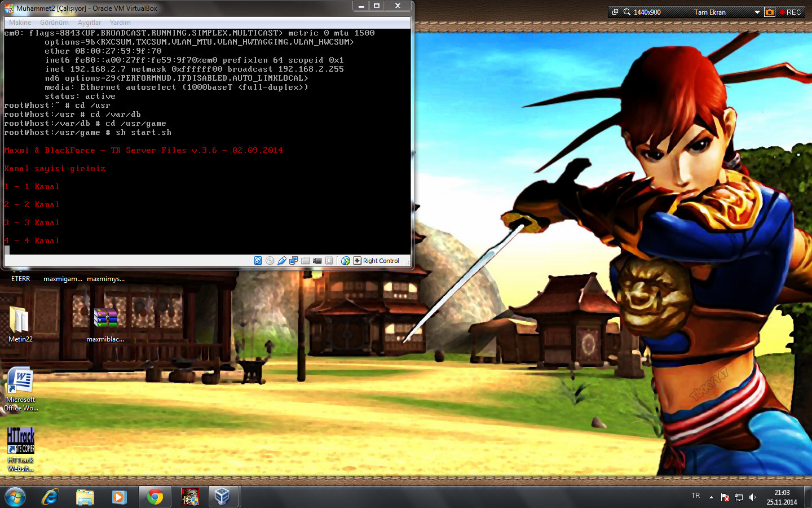This screenshot has width=812, height=508.
Task: Open the volume speaker tray icon
Action: tap(752, 497)
